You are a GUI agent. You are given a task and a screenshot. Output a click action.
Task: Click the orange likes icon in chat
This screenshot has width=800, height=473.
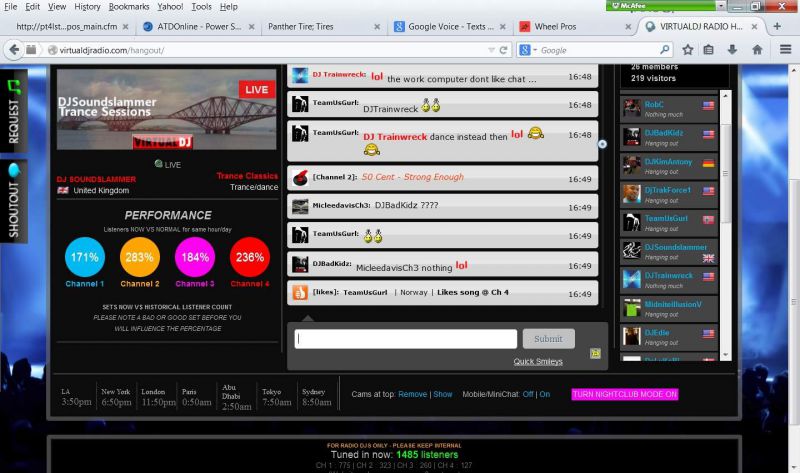coord(298,292)
